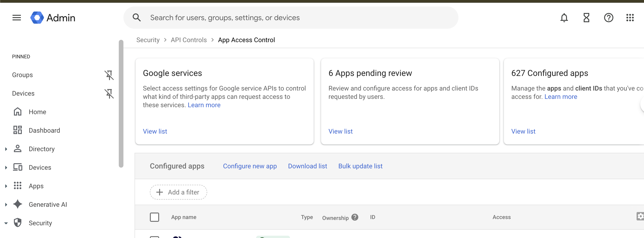Click Bulk update list
Viewport: 644px width, 238px height.
pyautogui.click(x=360, y=166)
